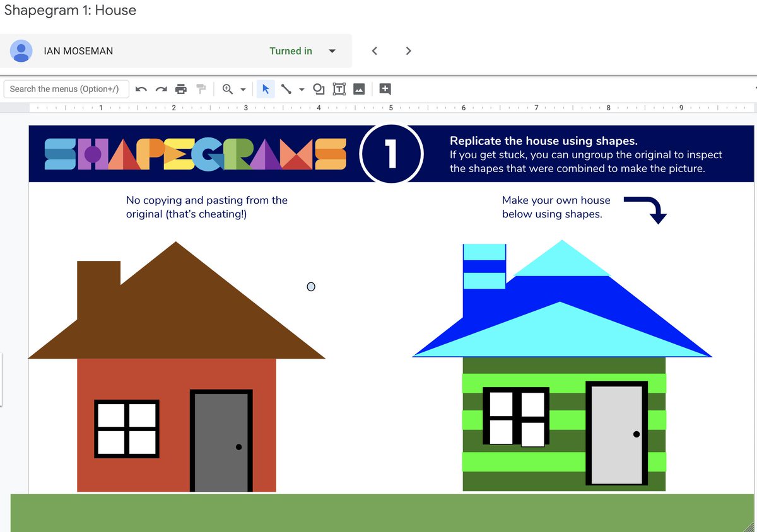Screen dimensions: 757x532
Task: Click the Shapegram 1: House title
Action: coord(70,11)
